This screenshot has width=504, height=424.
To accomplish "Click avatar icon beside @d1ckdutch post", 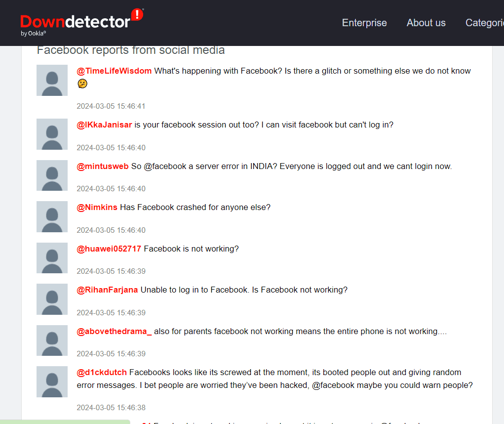I will [x=52, y=382].
